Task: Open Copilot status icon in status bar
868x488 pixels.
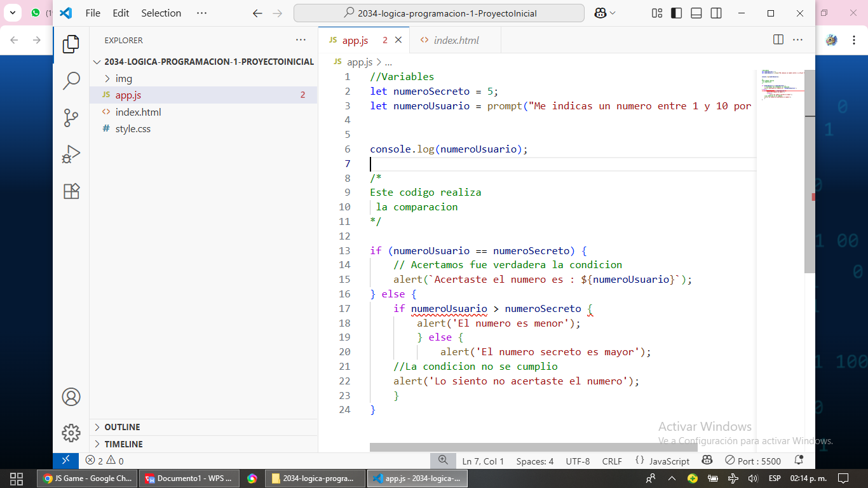Action: 707,461
